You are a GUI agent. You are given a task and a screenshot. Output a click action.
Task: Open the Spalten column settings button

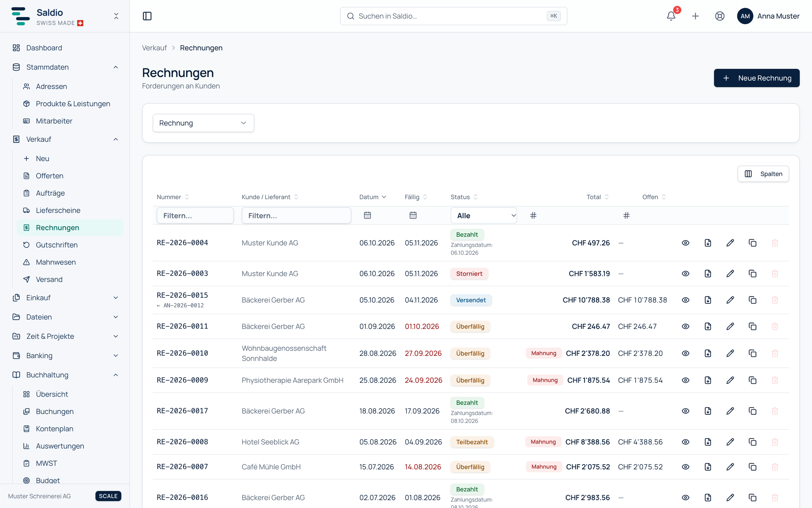[x=763, y=174]
